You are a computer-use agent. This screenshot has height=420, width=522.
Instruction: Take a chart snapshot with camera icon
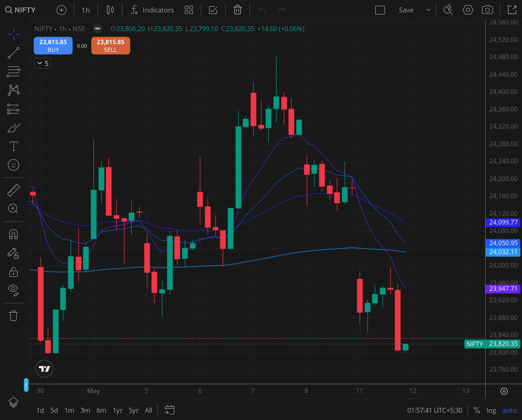[x=487, y=10]
